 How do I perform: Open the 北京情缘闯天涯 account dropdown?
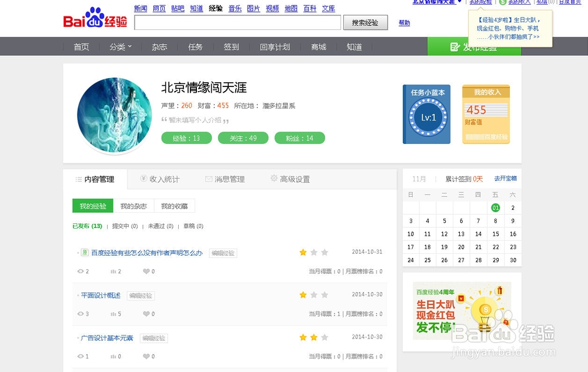(x=435, y=3)
